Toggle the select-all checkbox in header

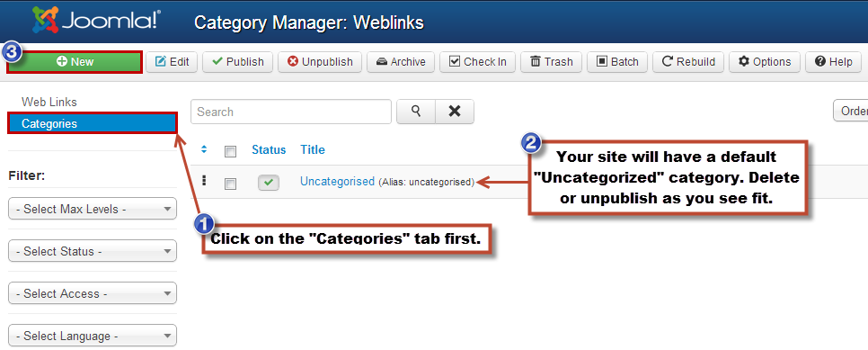point(230,151)
